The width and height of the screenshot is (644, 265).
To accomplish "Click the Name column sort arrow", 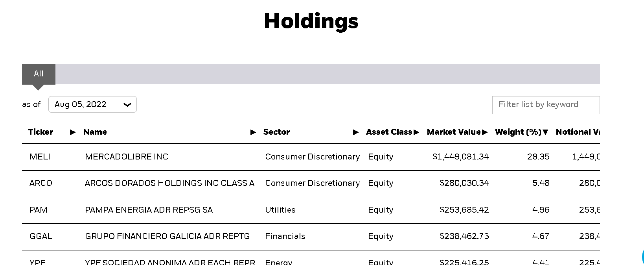I will (x=253, y=132).
